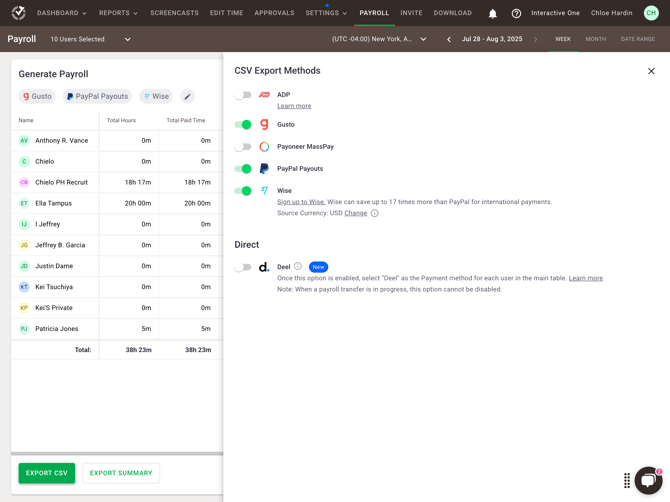670x502 pixels.
Task: Disable the Wise export toggle
Action: click(x=243, y=191)
